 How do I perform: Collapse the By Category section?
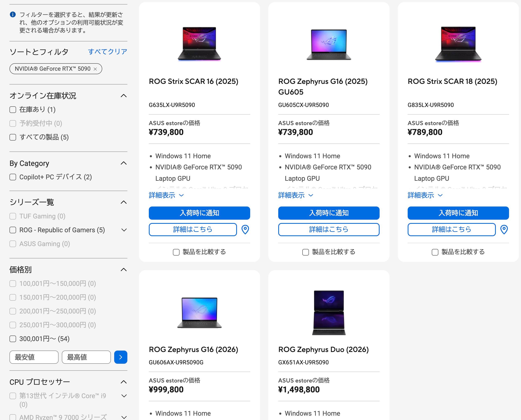click(x=124, y=163)
